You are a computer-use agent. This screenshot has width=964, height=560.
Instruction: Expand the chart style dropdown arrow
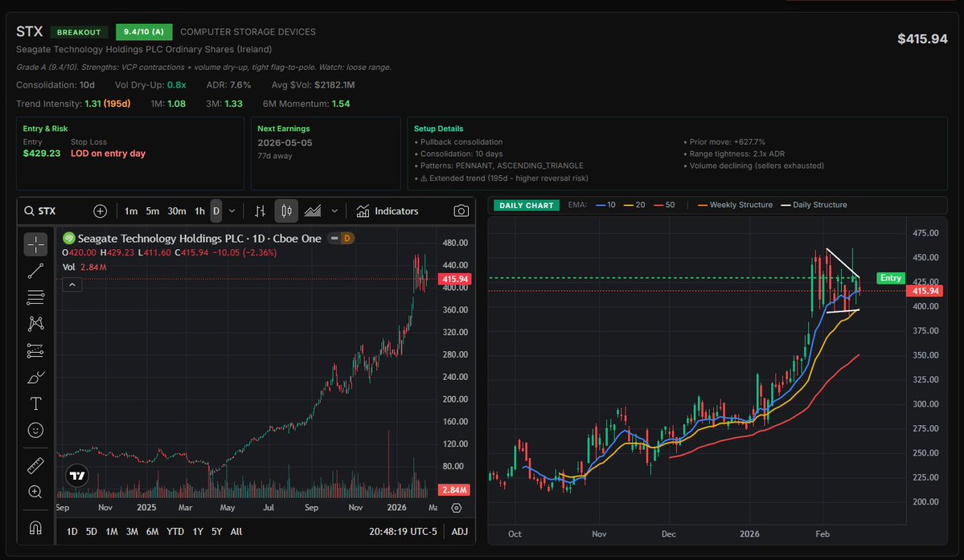[334, 211]
